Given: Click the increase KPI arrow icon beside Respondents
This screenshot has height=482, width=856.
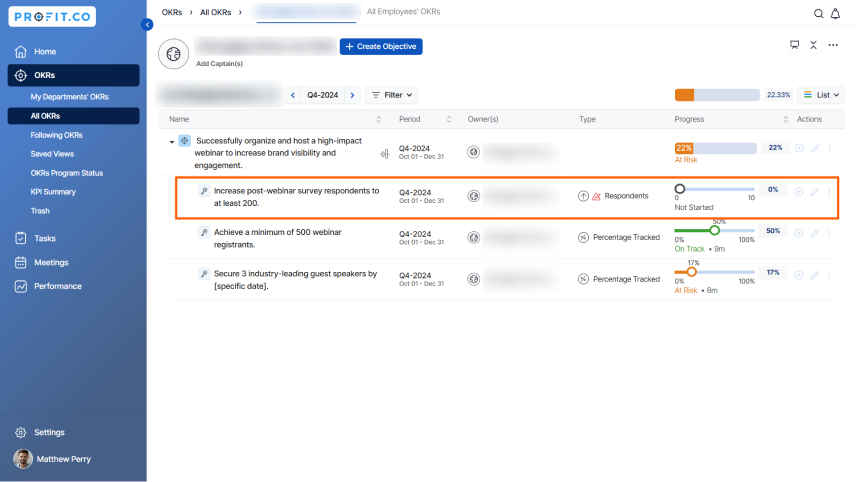Looking at the screenshot, I should 583,196.
